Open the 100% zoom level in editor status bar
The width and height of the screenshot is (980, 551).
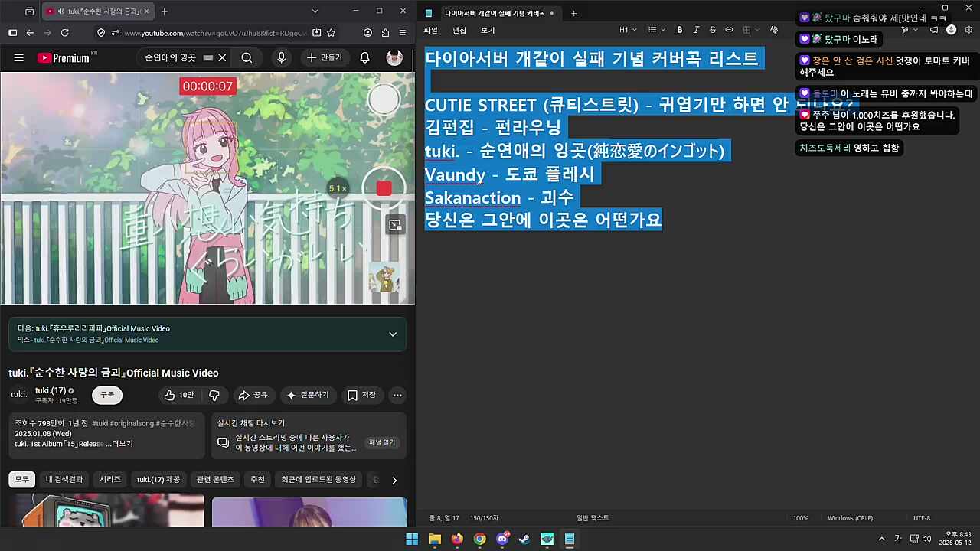point(800,518)
